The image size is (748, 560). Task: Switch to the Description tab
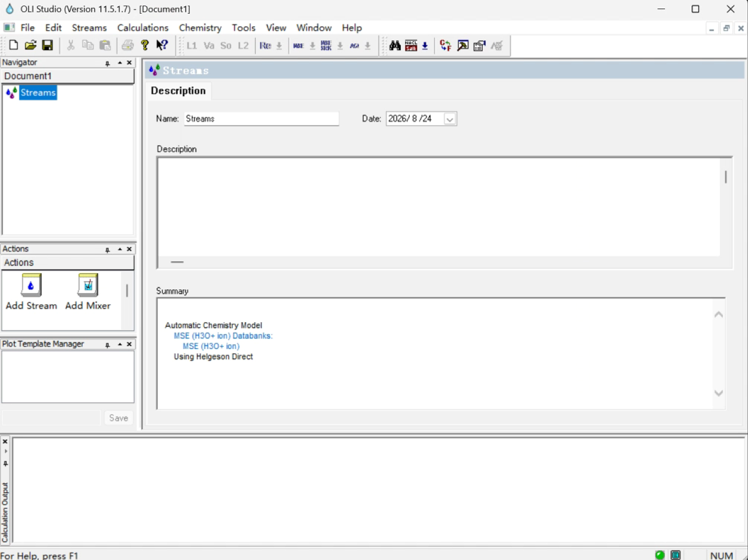pyautogui.click(x=178, y=90)
